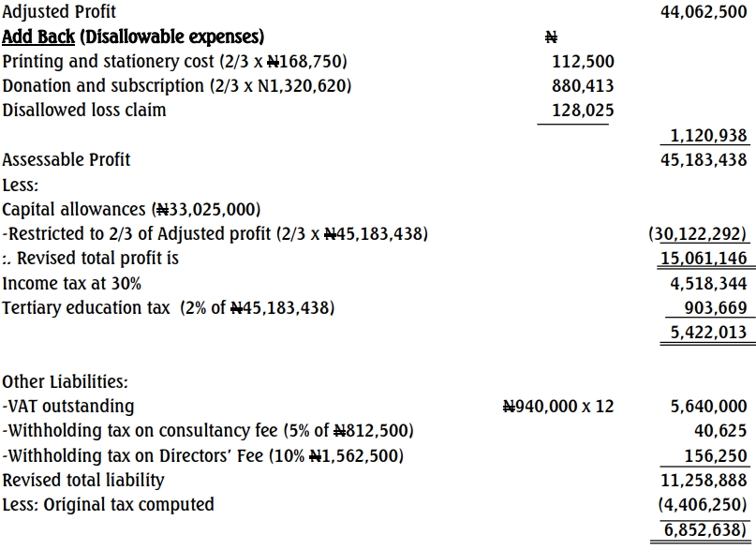
Task: Click the 880,413 donation add-back amount
Action: (x=583, y=86)
